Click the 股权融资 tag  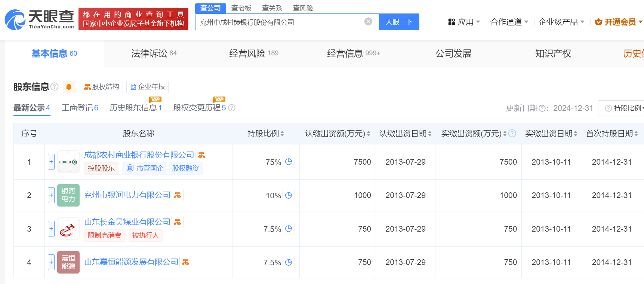tap(185, 168)
